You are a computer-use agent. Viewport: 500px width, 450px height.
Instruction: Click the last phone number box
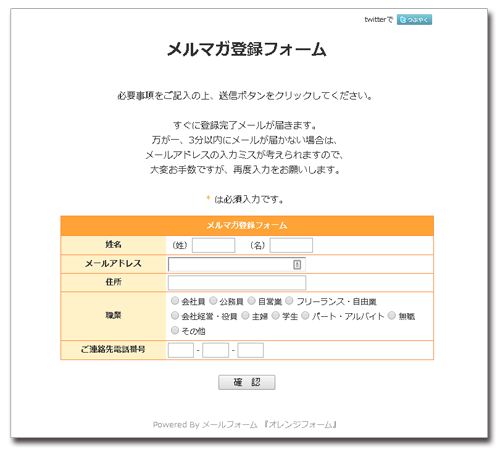click(x=251, y=350)
